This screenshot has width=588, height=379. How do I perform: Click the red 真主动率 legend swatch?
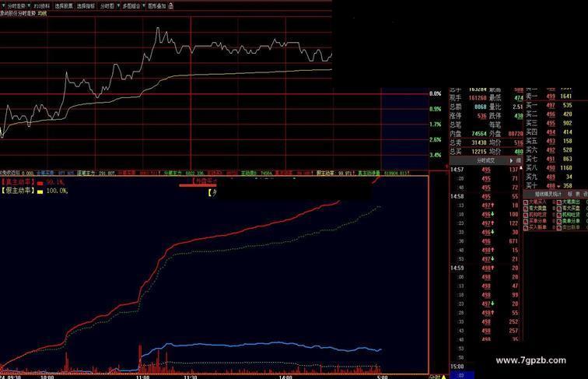[40, 183]
